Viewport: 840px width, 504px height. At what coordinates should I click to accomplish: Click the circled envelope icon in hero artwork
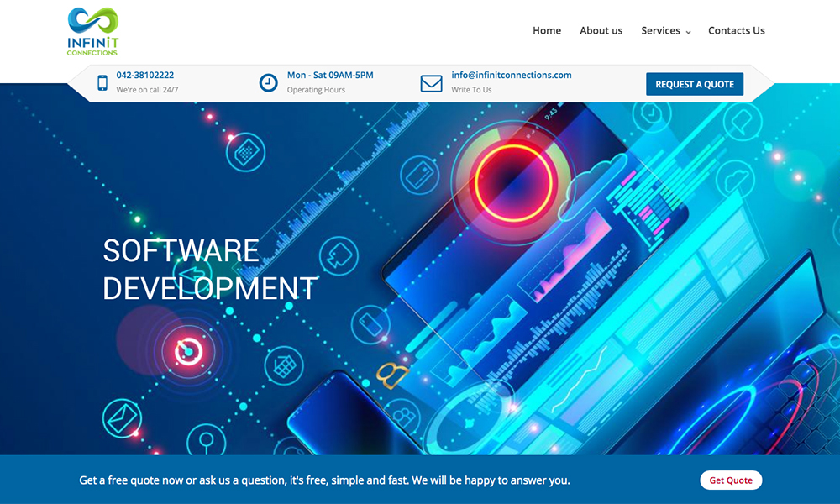(x=122, y=417)
